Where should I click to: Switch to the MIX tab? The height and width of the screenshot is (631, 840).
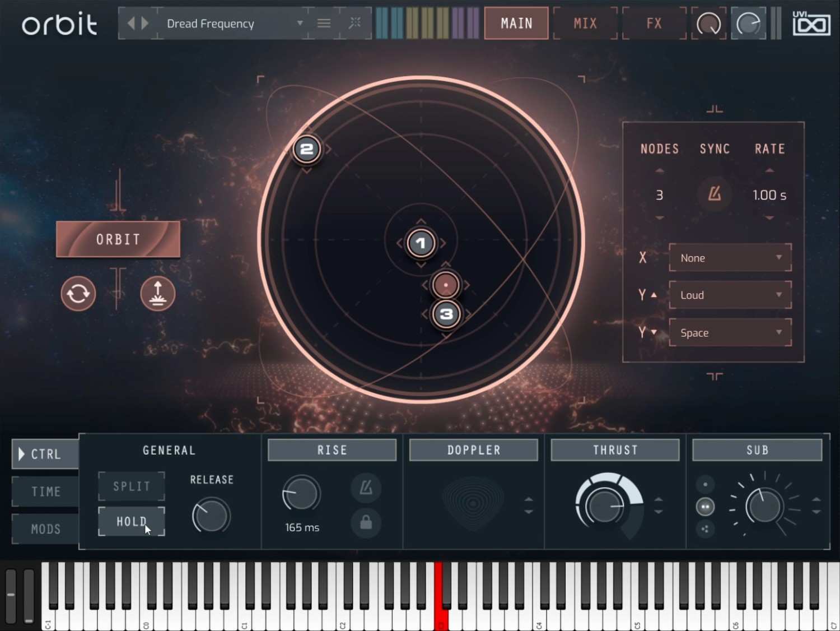pyautogui.click(x=585, y=24)
